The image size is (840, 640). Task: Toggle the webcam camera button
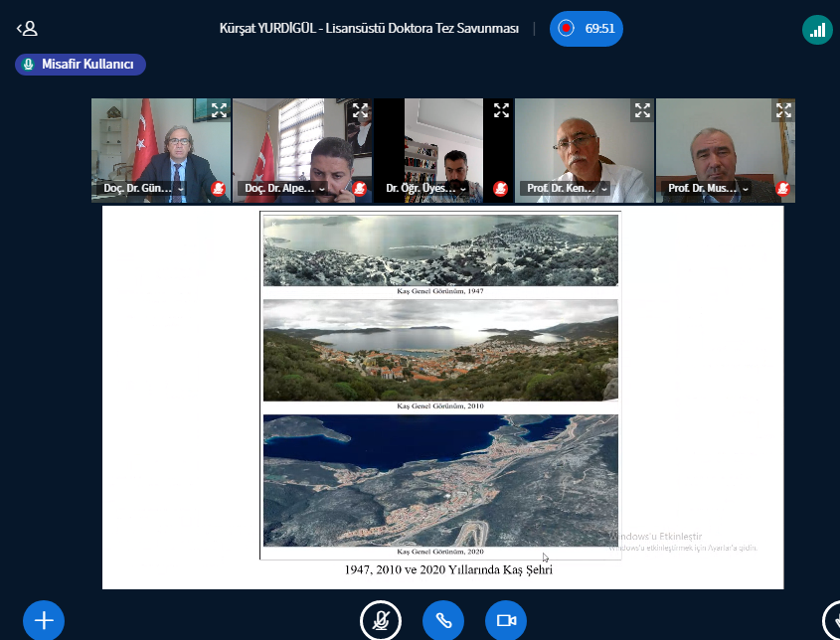505,620
